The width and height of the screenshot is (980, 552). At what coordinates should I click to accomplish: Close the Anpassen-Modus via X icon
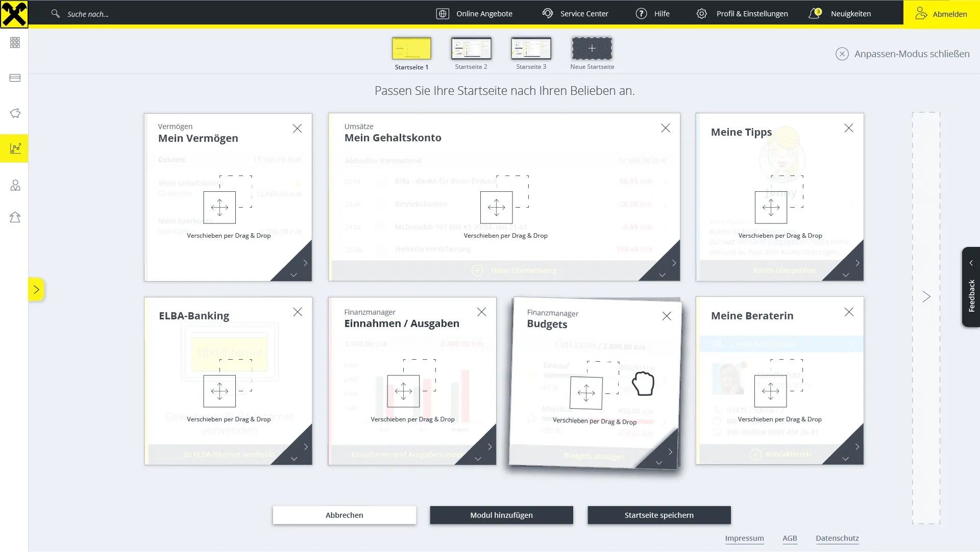tap(842, 54)
